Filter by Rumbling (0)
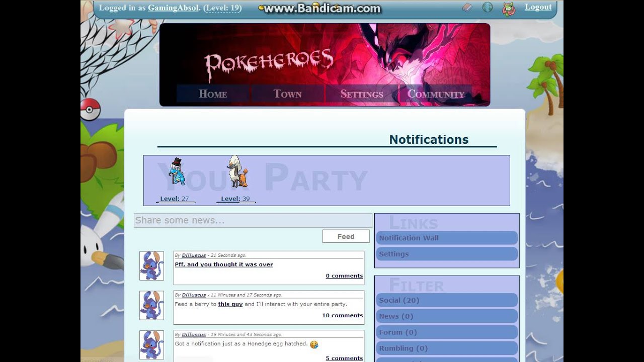Screen dimensions: 644x362 [x=446, y=348]
